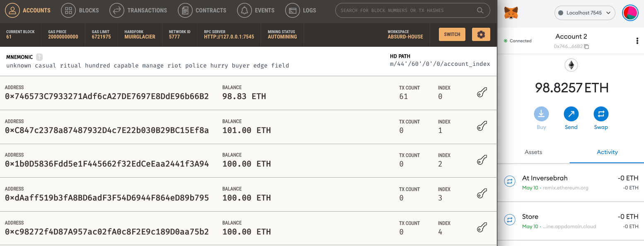
Task: Expand the Localhost 7545 network dropdown
Action: pos(584,13)
